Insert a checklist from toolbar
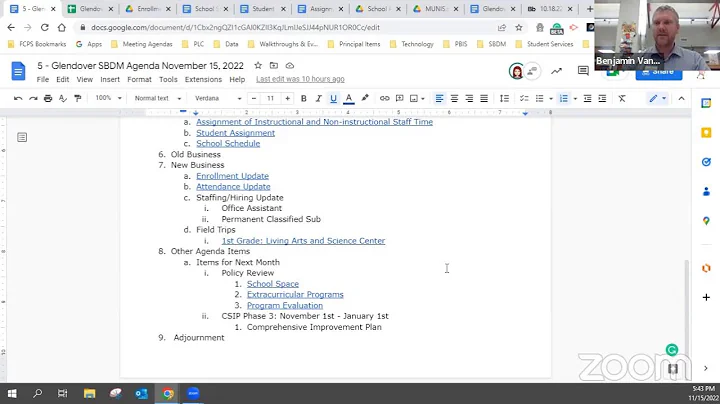The image size is (720, 404). pyautogui.click(x=524, y=98)
